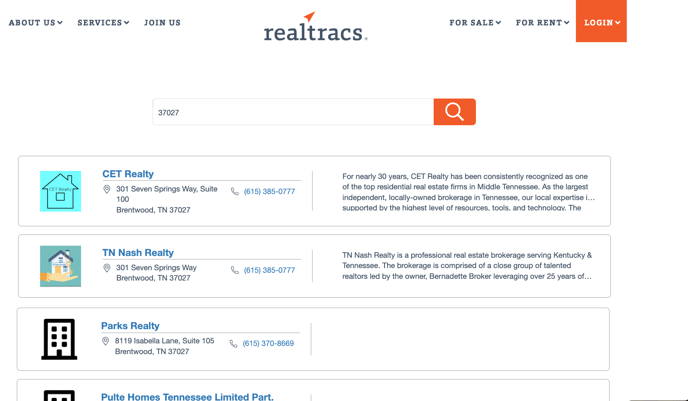This screenshot has width=688, height=401.
Task: Click the CET Realty description paragraph
Action: coord(469,192)
